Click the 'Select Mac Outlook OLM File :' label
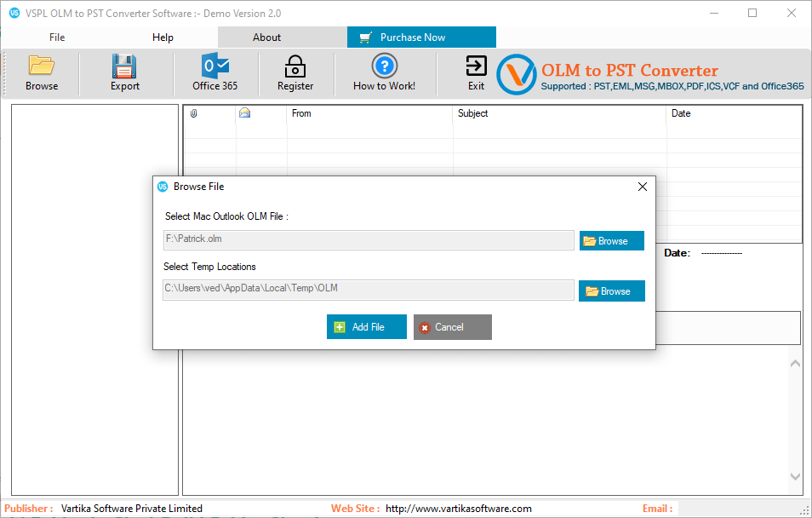Viewport: 812px width, 518px height. 226,216
